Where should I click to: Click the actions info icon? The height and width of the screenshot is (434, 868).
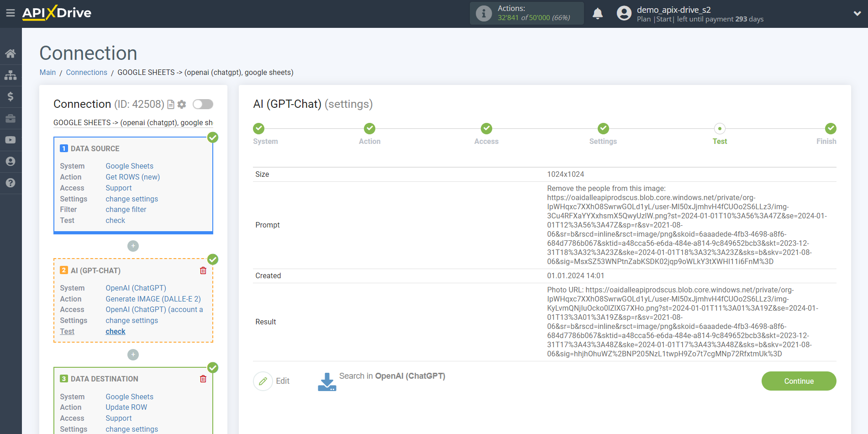click(x=484, y=13)
